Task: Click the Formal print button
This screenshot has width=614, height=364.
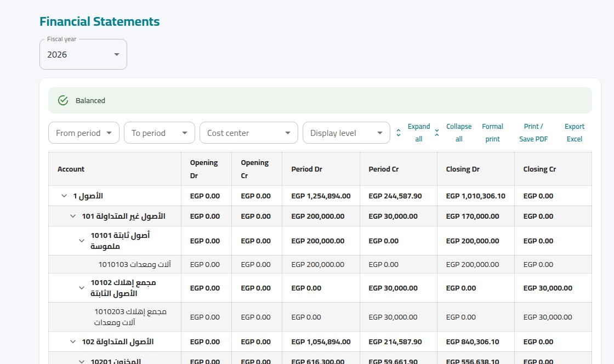Action: [493, 133]
